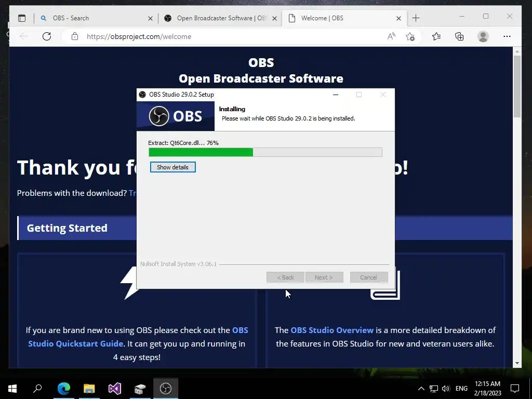
Task: Open the tab actions menu icon
Action: click(x=22, y=18)
